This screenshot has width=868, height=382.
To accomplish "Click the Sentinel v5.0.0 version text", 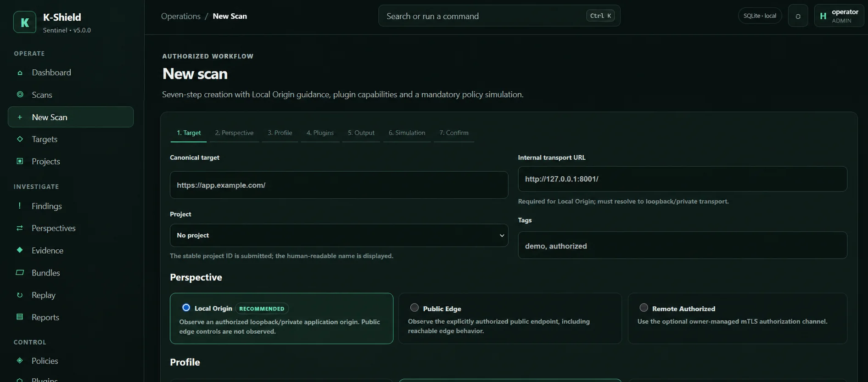I will point(67,30).
